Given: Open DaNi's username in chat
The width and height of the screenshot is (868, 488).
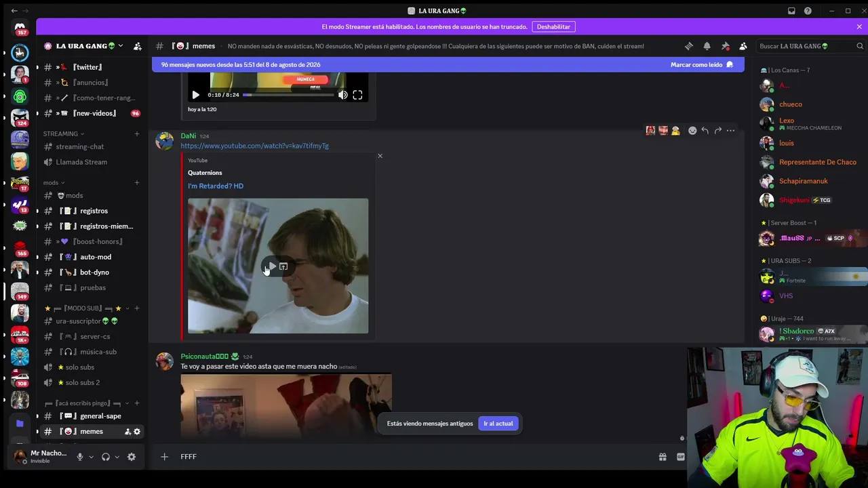Looking at the screenshot, I should click(188, 136).
